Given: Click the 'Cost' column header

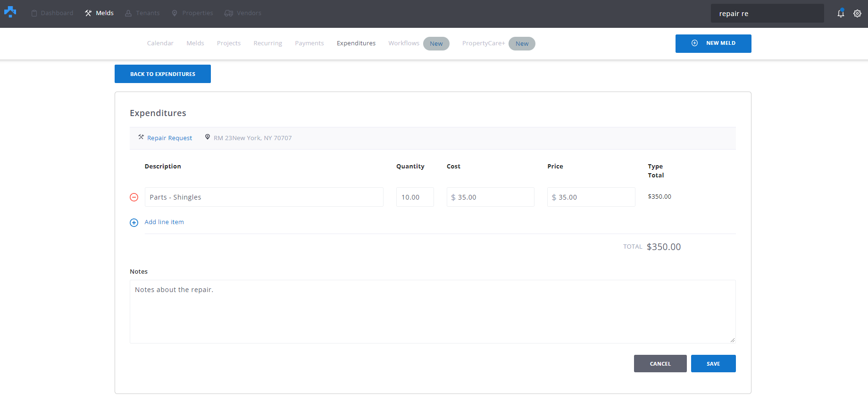Looking at the screenshot, I should point(453,166).
